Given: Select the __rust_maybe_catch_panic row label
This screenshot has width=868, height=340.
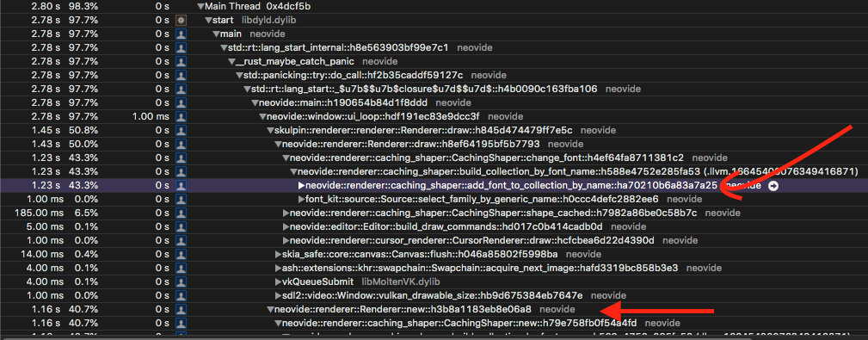Looking at the screenshot, I should [295, 61].
